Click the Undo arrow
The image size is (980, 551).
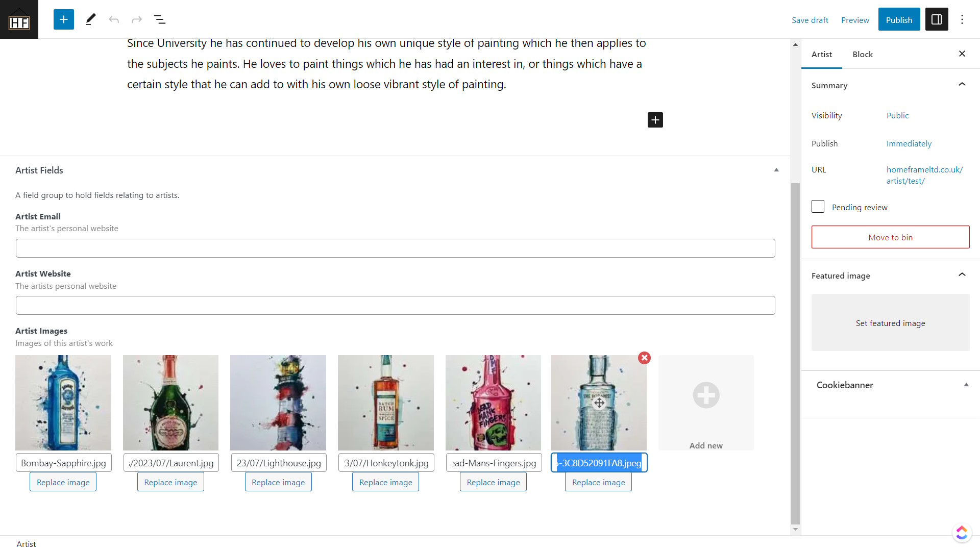(114, 19)
